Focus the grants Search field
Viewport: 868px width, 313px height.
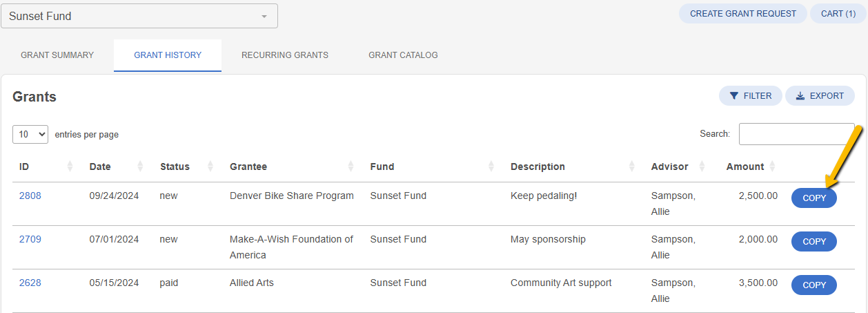797,134
